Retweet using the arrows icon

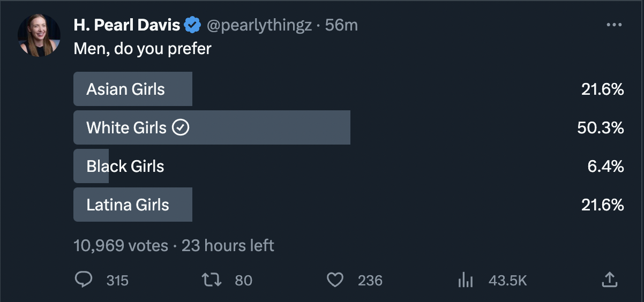(211, 280)
